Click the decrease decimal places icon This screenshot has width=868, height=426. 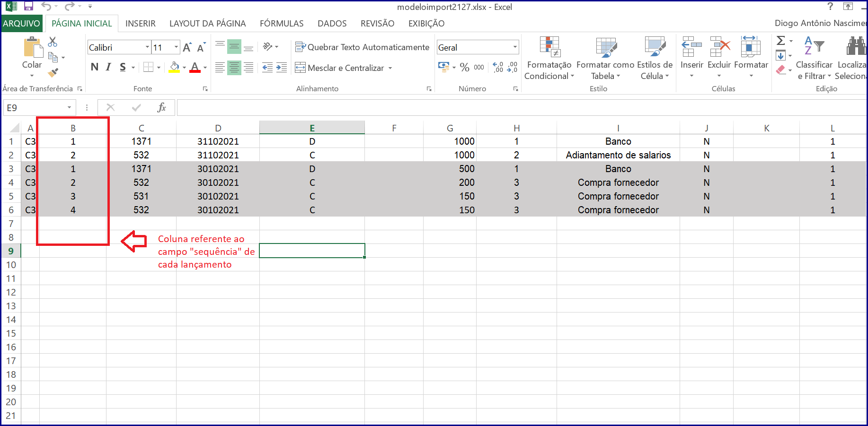[x=513, y=67]
